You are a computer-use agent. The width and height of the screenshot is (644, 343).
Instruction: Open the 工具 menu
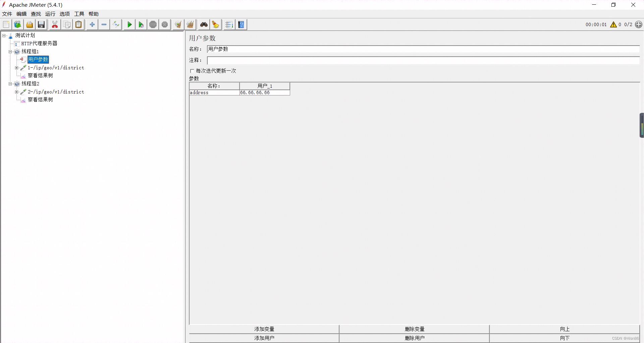click(79, 14)
